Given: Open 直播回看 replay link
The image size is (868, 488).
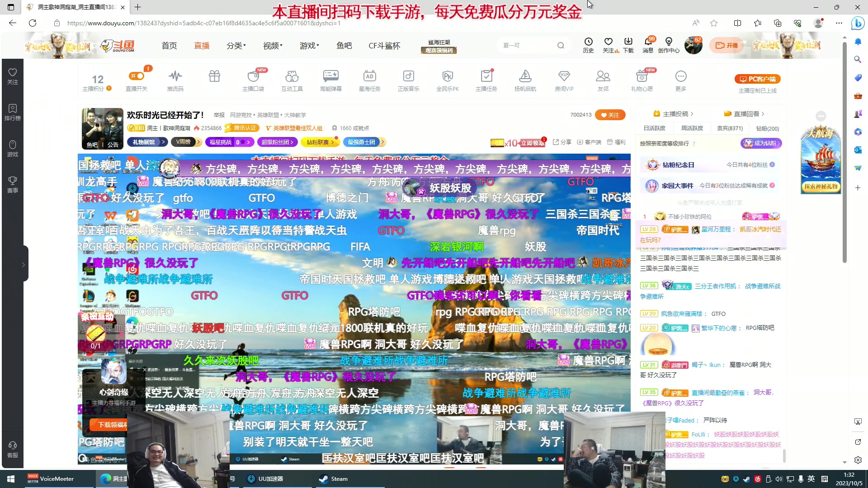Looking at the screenshot, I should (x=744, y=114).
